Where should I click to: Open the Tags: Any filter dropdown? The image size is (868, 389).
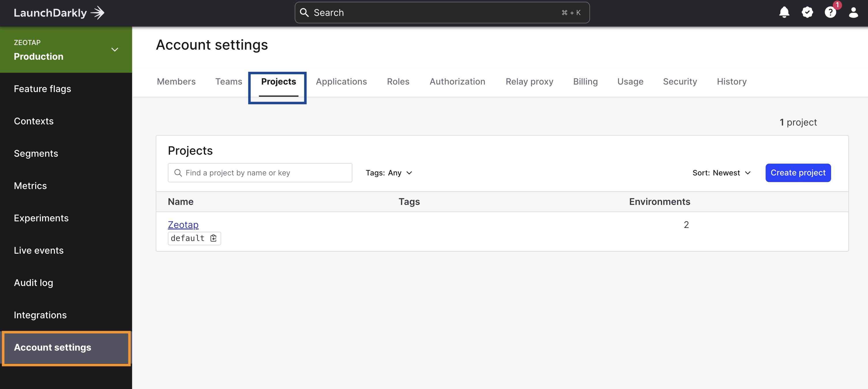pos(389,173)
